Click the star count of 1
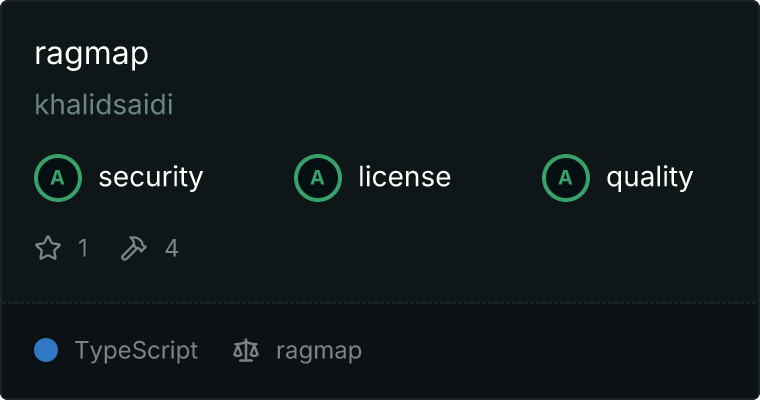Viewport: 760px width, 400px height. tap(83, 248)
